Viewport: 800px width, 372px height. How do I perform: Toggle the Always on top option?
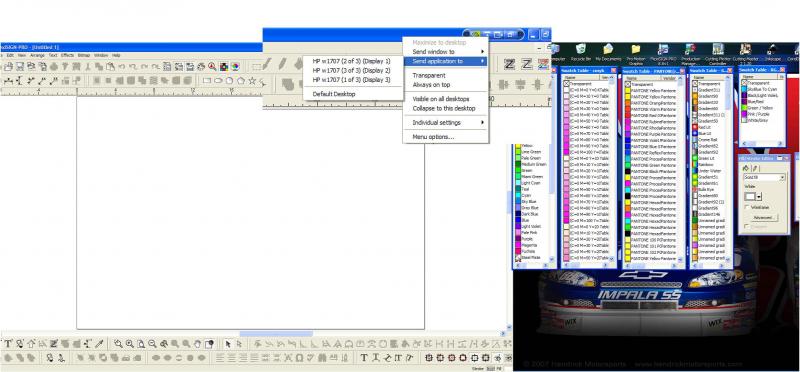click(431, 85)
